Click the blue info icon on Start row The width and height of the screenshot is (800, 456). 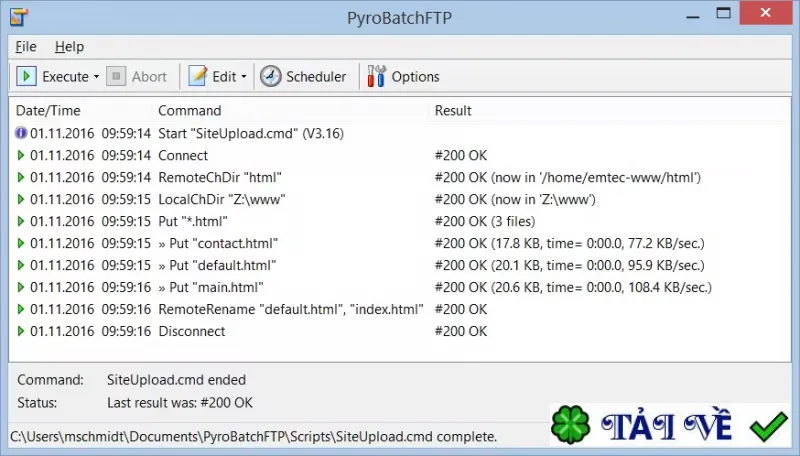pyautogui.click(x=21, y=133)
